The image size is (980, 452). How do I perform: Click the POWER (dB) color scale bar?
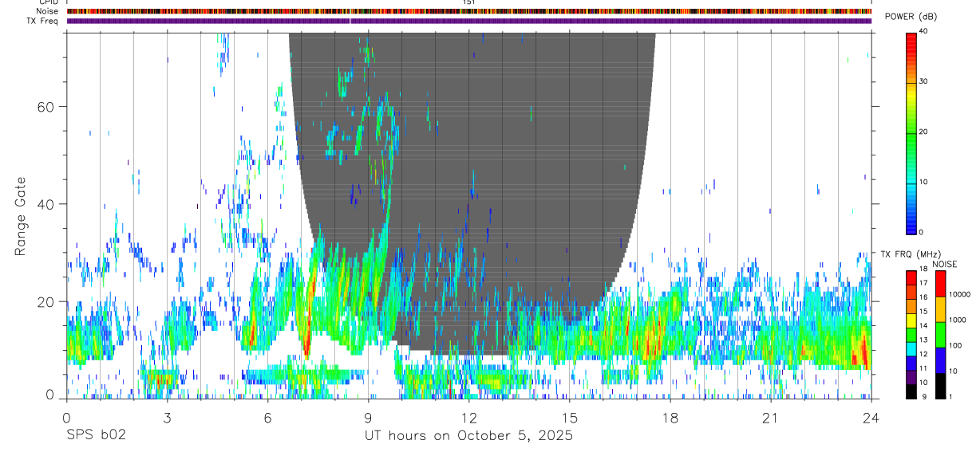pos(911,132)
